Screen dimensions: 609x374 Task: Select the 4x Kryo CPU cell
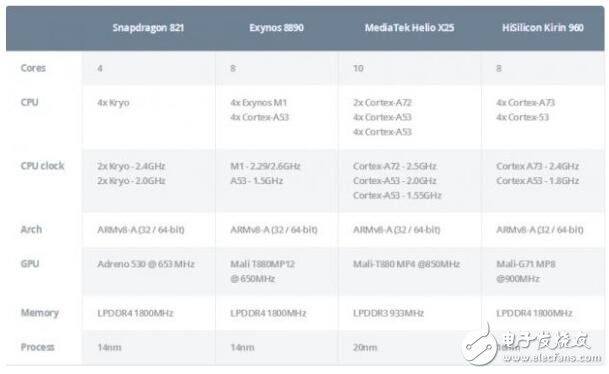(113, 103)
